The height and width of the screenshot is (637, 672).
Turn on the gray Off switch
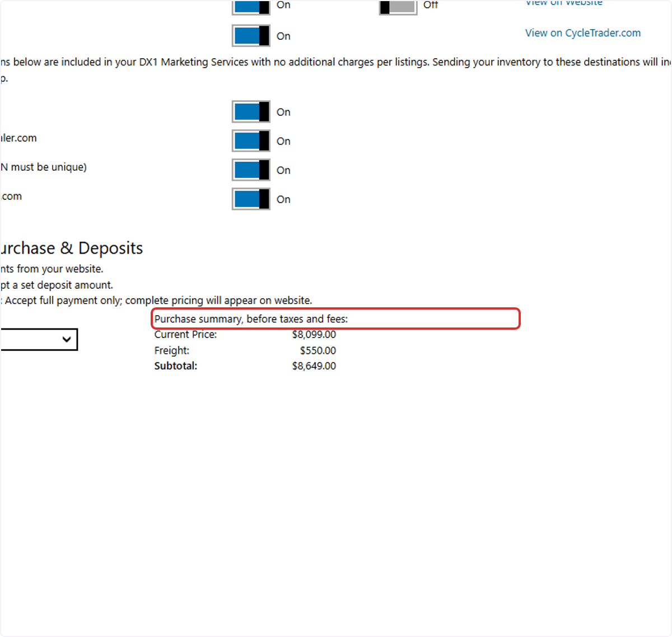398,7
